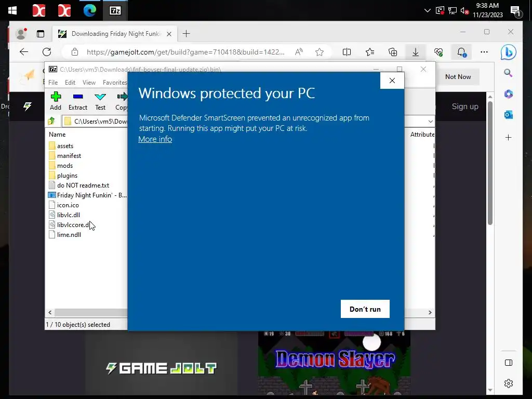Click the Not Now button

[458, 77]
